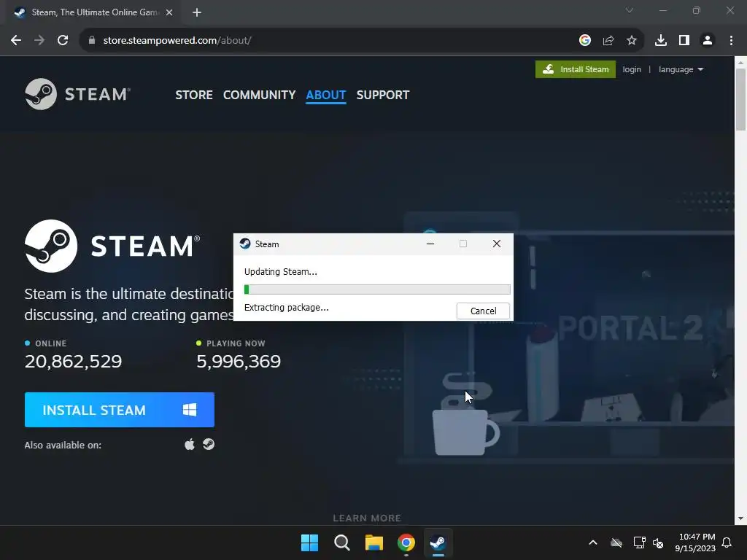
Task: Click the Steam logo in the site header
Action: click(x=77, y=94)
